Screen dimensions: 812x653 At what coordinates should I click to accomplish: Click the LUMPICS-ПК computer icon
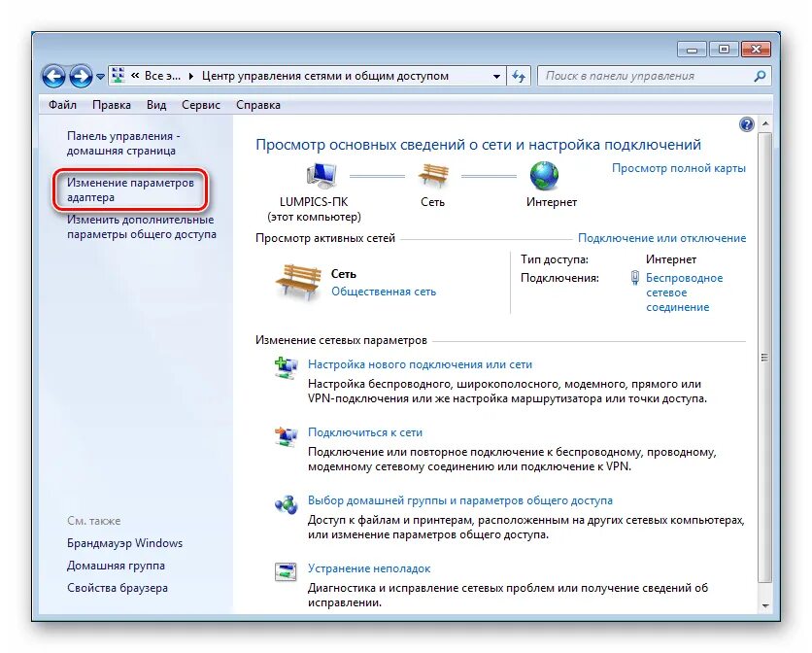[321, 175]
